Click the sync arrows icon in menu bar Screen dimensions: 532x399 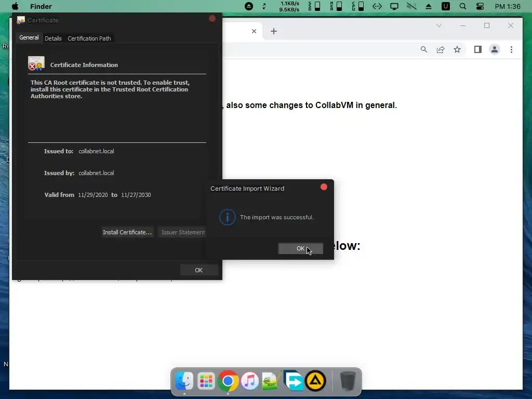coord(264,6)
